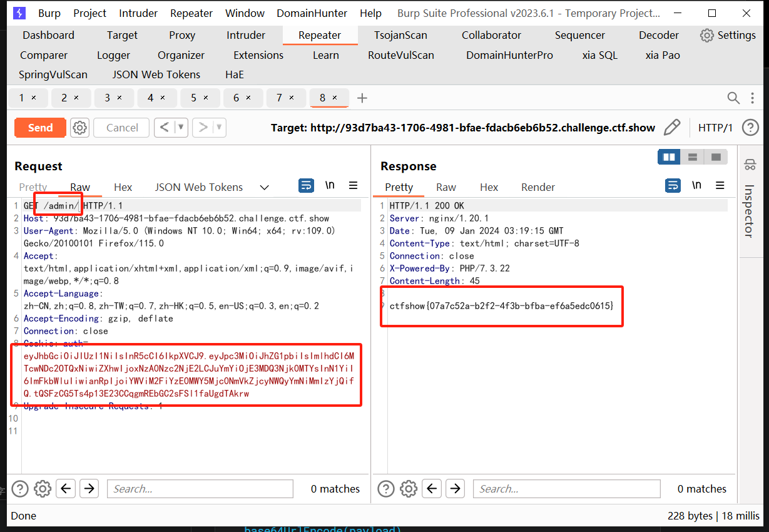Focus the Response search field
This screenshot has width=769, height=532.
(567, 489)
